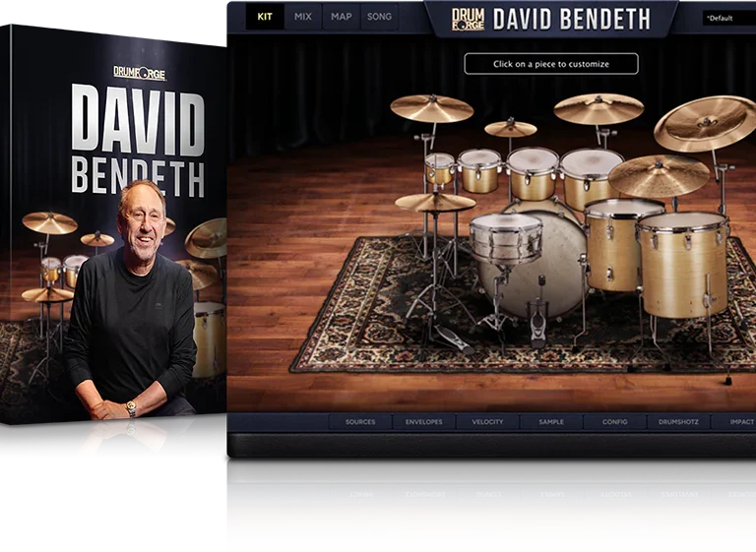The image size is (756, 552).
Task: Open the *Default preset dropdown
Action: click(729, 19)
